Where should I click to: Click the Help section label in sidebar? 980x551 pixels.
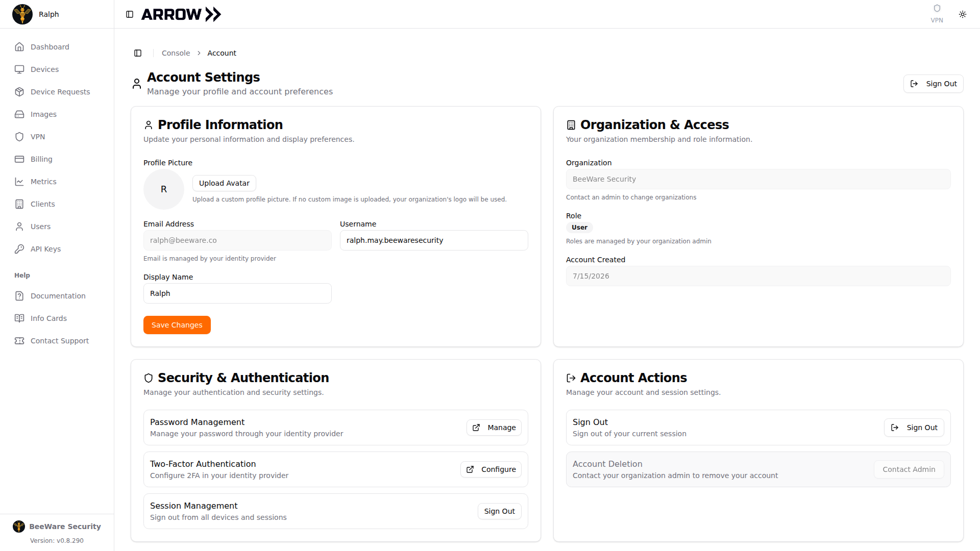click(x=22, y=275)
